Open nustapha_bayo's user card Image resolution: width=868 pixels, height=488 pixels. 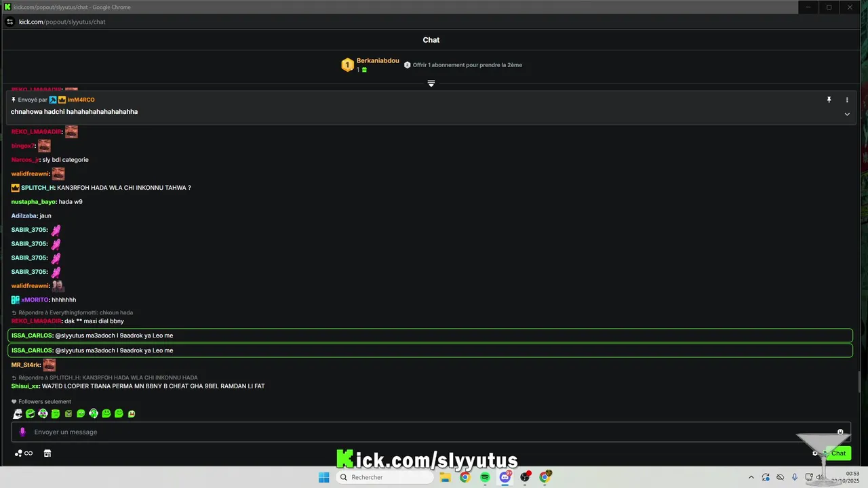coord(33,202)
